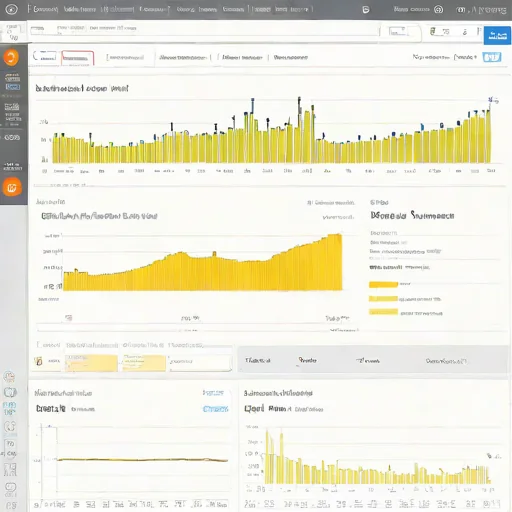The width and height of the screenshot is (512, 512).
Task: Click the solid blue button at toolbar right
Action: (497, 35)
